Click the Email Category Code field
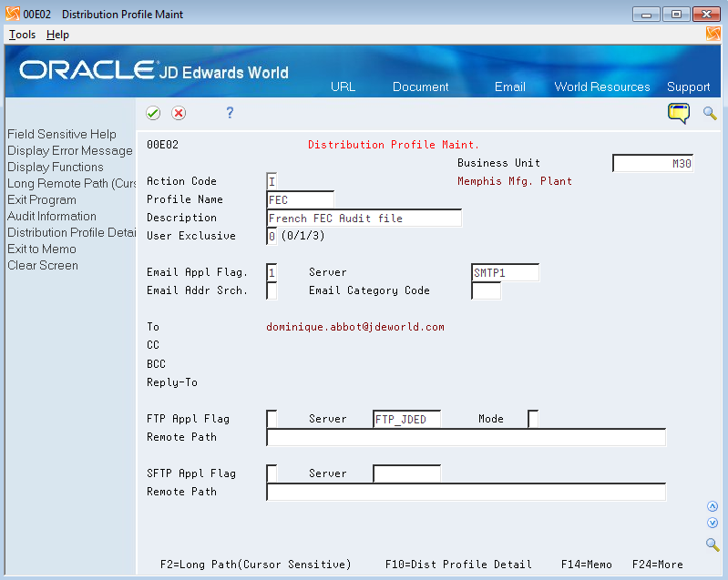 487,291
